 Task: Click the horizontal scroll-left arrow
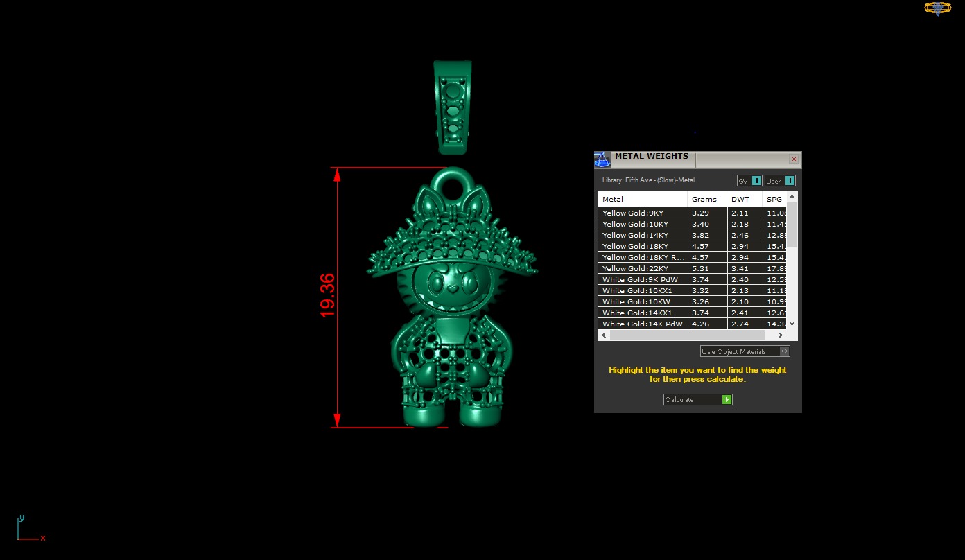(x=604, y=335)
